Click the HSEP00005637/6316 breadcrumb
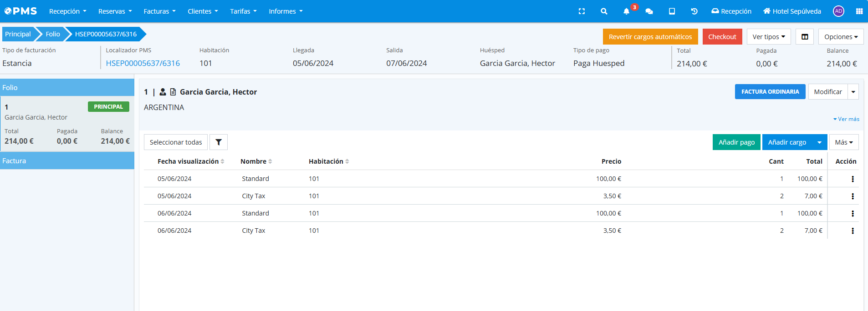Viewport: 868px width, 311px height. pos(106,34)
